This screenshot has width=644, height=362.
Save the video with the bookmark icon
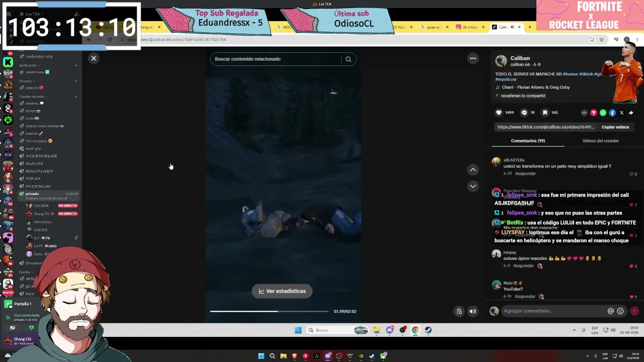[545, 113]
